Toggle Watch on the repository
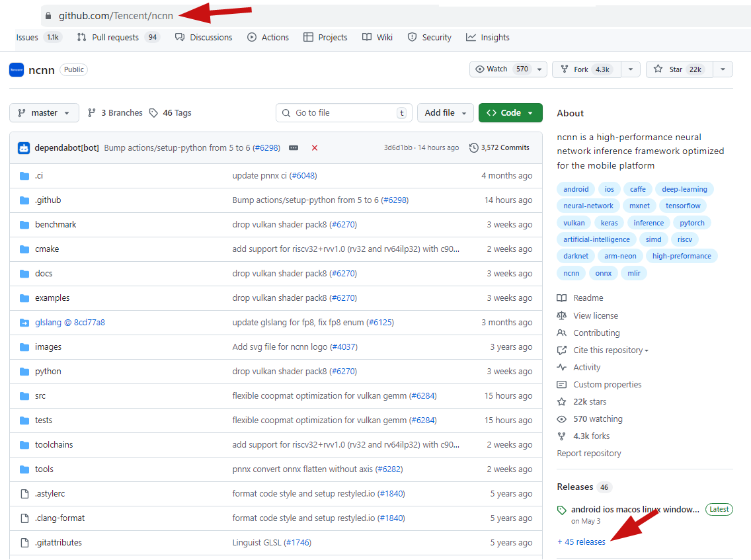Screen dimensions: 751x560 [501, 69]
